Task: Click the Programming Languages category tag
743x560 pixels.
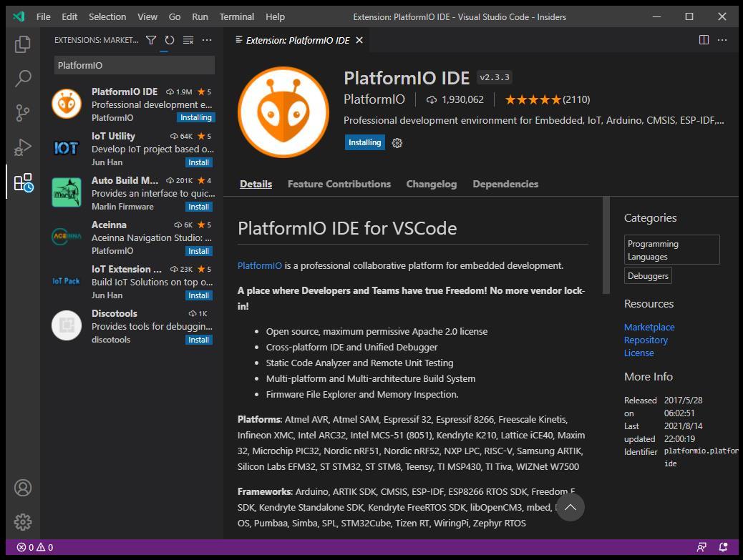Action: tap(672, 250)
